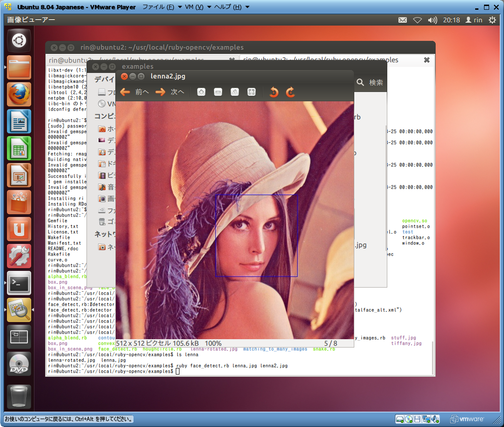Close the second terminal tab
Image resolution: width=504 pixels, height=427 pixels.
pyautogui.click(x=426, y=60)
